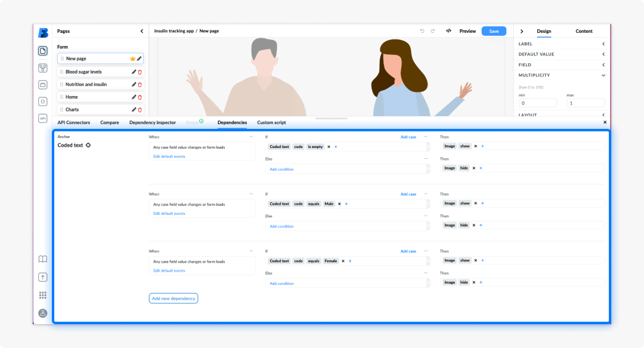
Task: Click Add case for the Female condition
Action: (x=408, y=251)
